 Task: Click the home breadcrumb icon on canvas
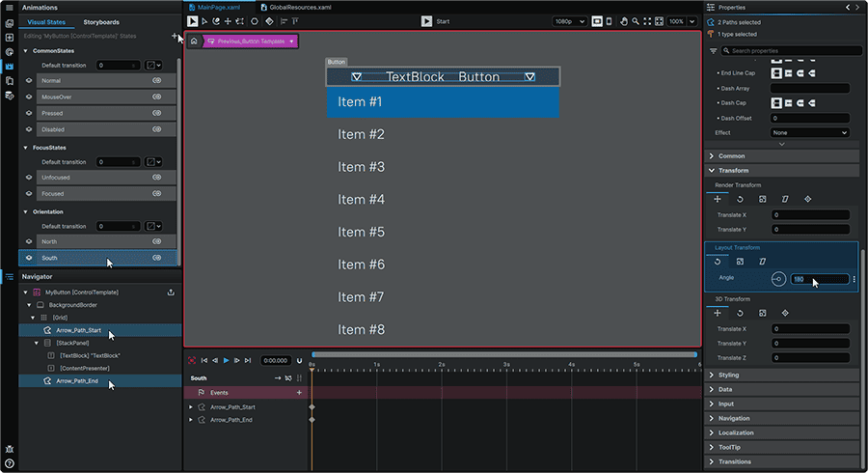coord(194,41)
